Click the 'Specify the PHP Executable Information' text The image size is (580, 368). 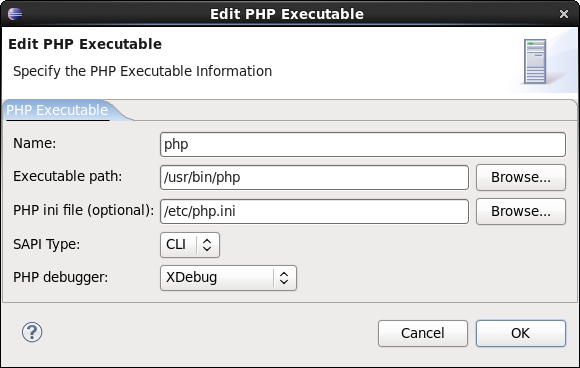[x=142, y=71]
